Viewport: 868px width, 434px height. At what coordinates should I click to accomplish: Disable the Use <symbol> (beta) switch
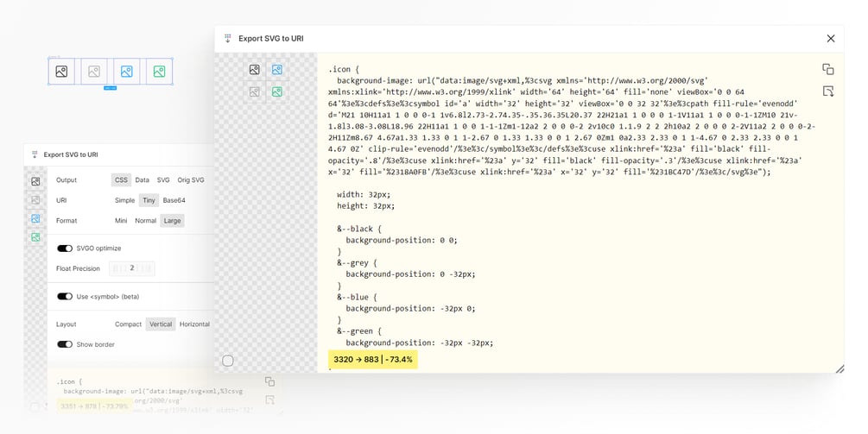65,297
